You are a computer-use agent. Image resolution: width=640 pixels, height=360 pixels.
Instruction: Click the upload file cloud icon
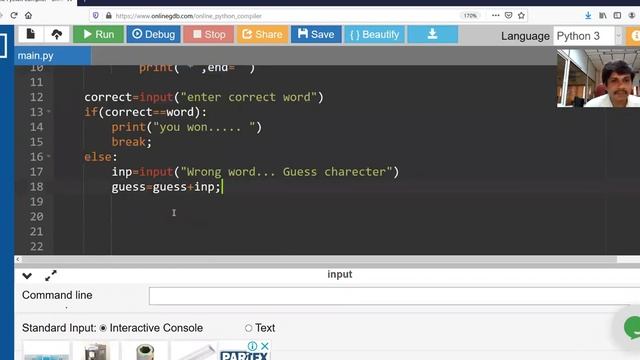pyautogui.click(x=57, y=34)
